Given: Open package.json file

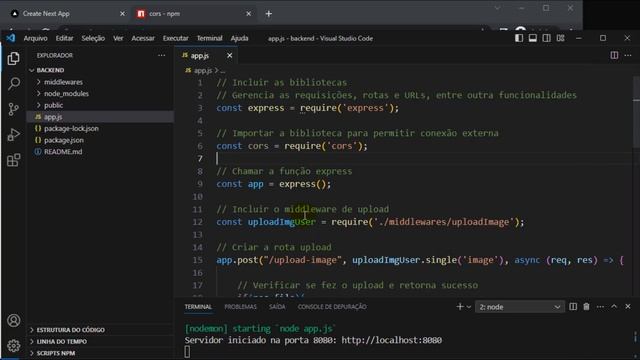Looking at the screenshot, I should point(100,140).
